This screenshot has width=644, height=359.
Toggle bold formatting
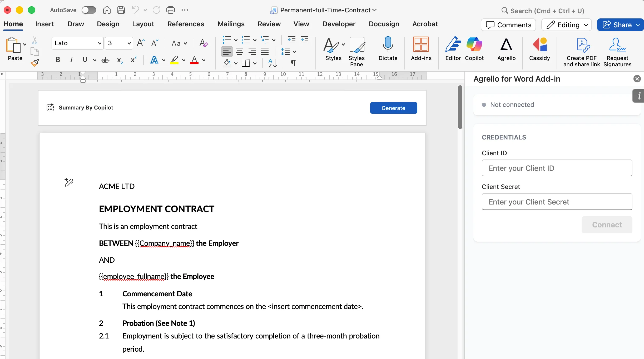pyautogui.click(x=58, y=60)
